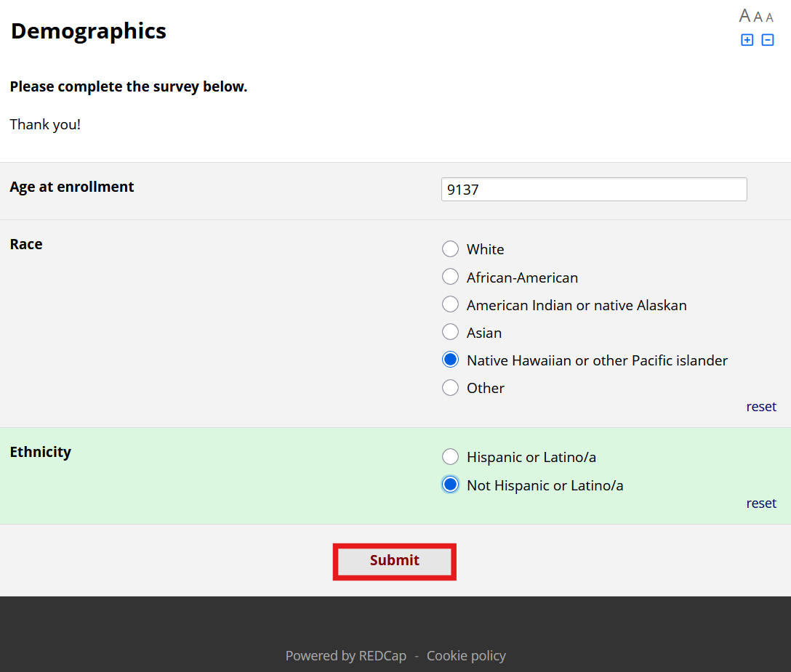Viewport: 791px width, 672px height.
Task: Submit the Demographics survey
Action: click(395, 562)
